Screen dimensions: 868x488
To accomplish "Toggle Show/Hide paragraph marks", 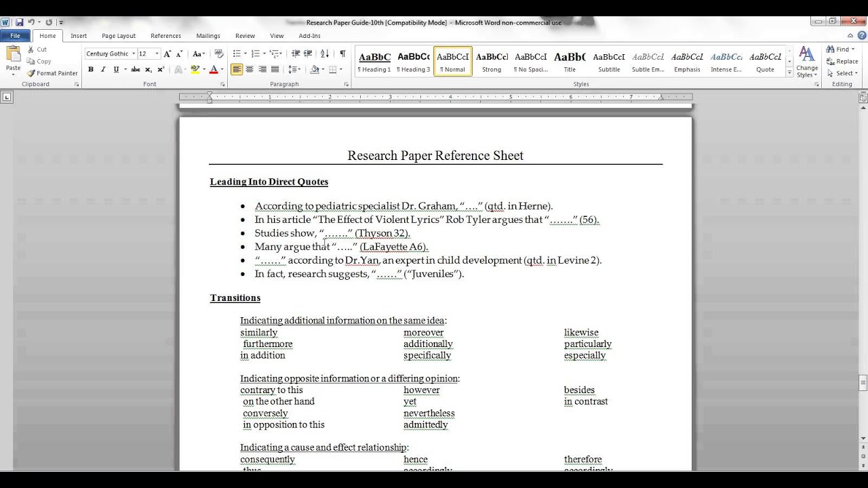I will (342, 54).
